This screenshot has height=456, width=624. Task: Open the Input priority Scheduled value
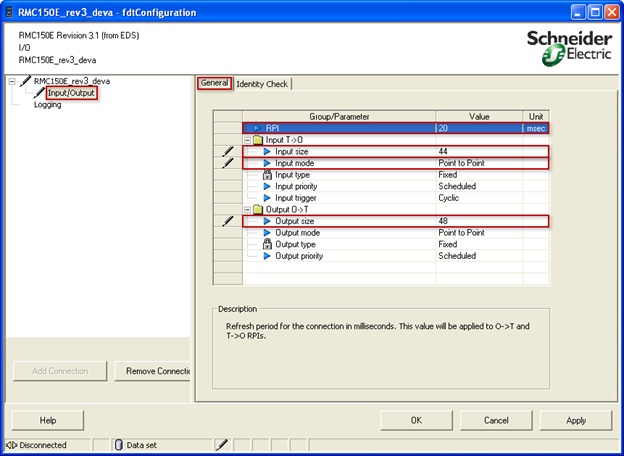479,186
